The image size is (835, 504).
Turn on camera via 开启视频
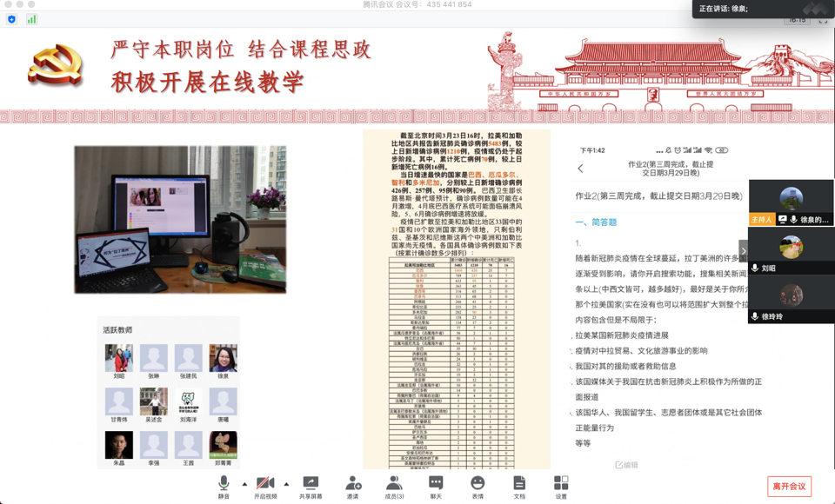265,486
